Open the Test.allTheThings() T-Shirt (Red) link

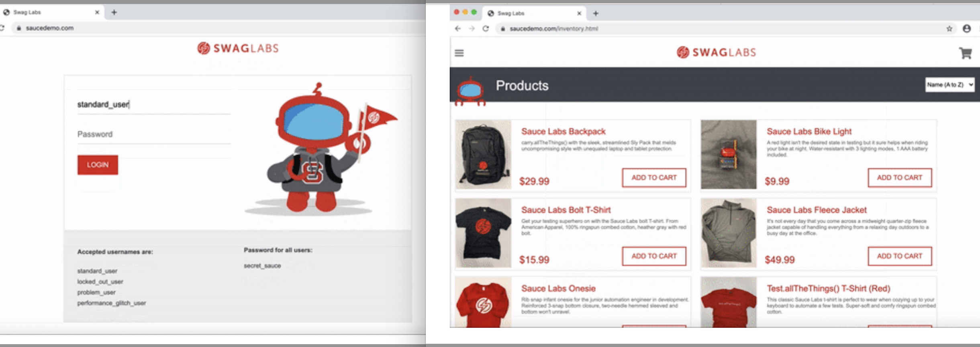tap(829, 288)
